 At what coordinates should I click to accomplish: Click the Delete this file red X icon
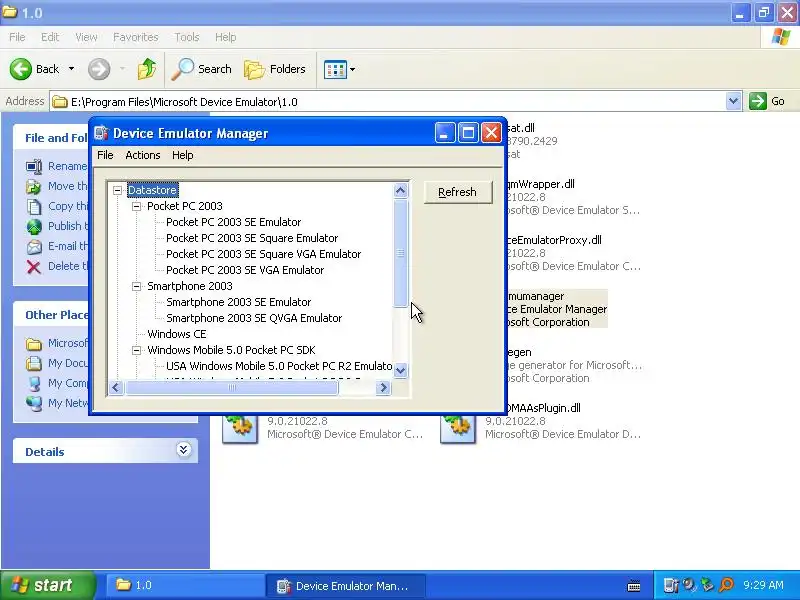click(34, 266)
